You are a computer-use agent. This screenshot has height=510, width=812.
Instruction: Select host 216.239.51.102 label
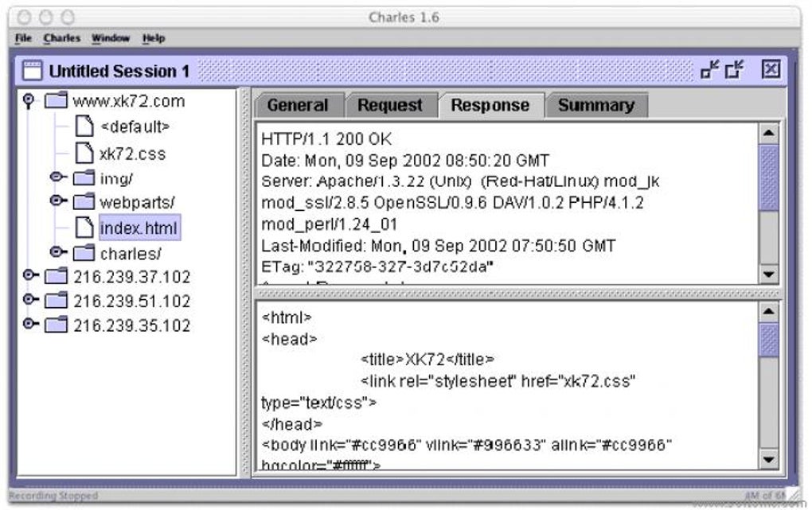(131, 302)
